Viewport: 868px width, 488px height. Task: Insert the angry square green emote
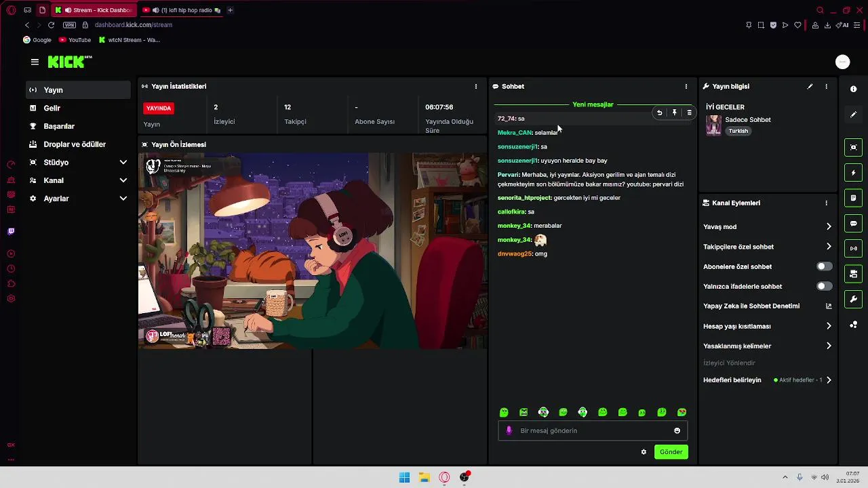tap(524, 412)
